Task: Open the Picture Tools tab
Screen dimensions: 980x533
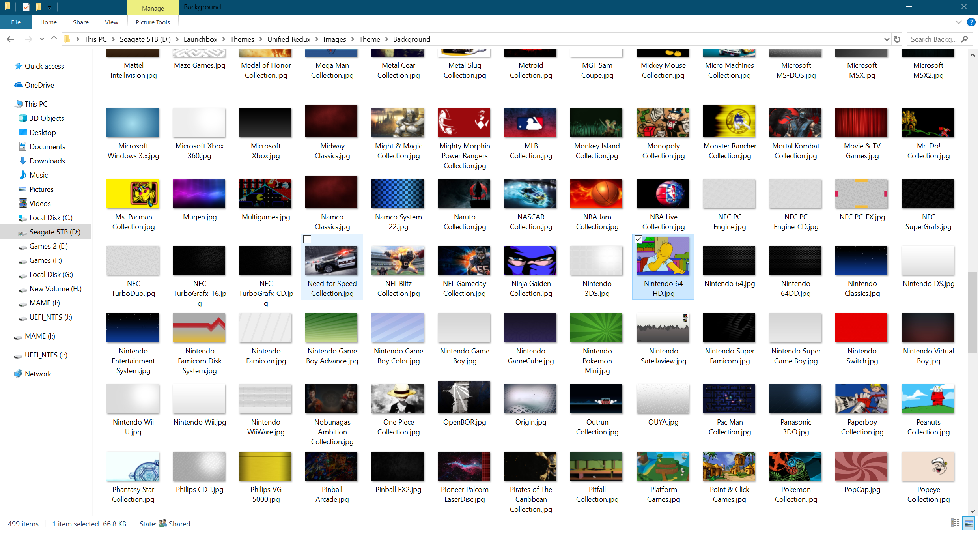Action: pyautogui.click(x=153, y=22)
